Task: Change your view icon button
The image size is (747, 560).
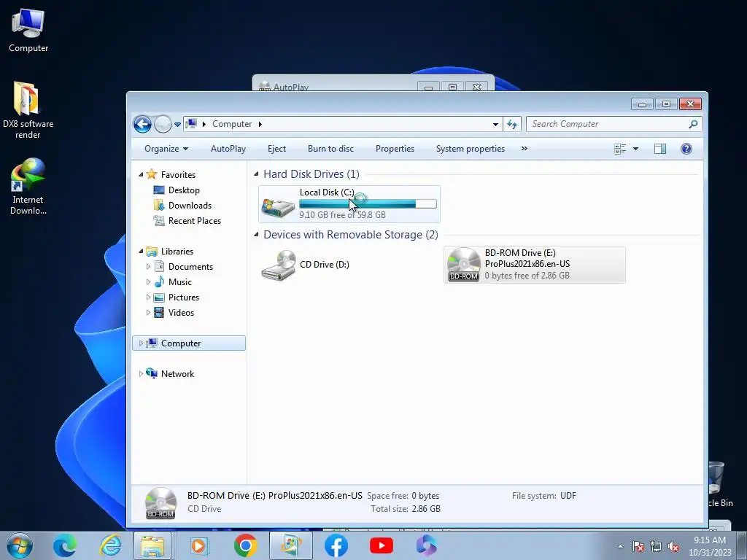Action: coord(620,149)
